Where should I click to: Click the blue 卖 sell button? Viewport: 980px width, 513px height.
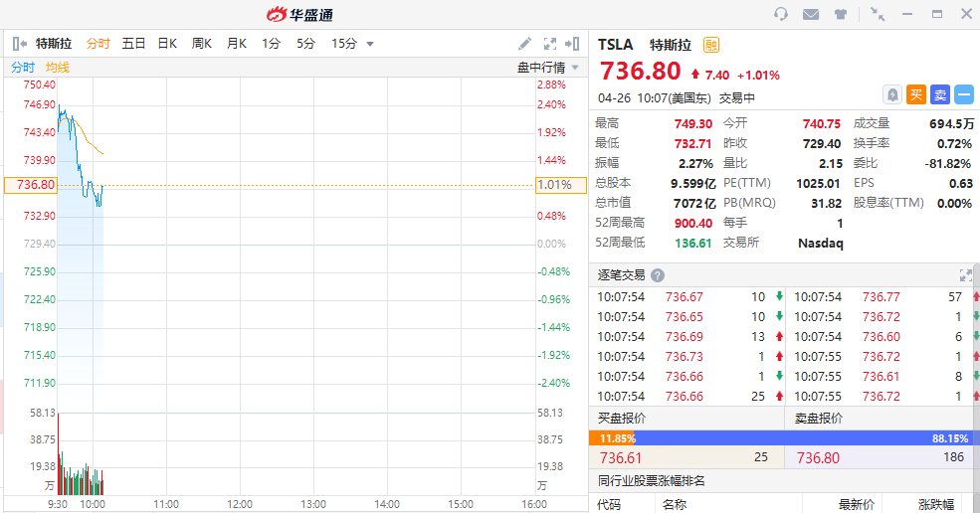coord(940,94)
